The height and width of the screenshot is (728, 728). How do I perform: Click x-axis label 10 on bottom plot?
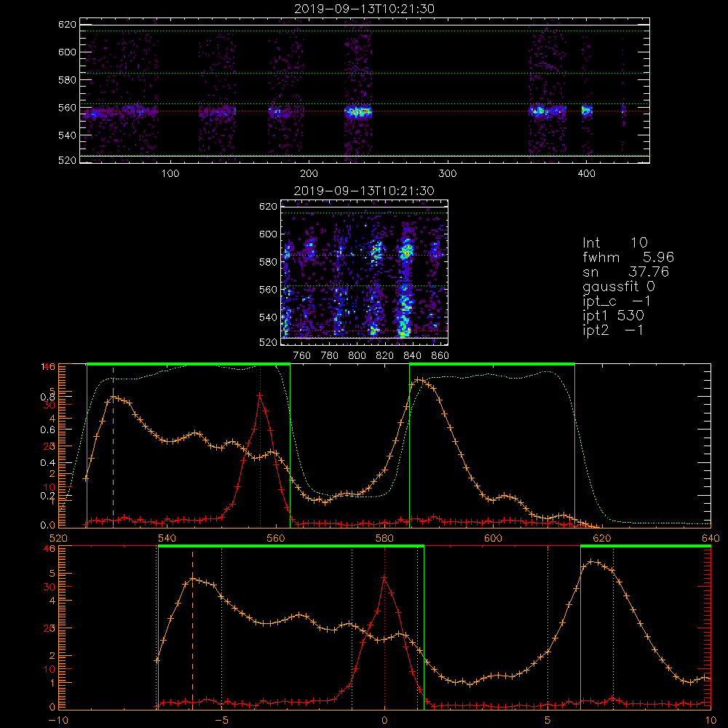point(711,720)
